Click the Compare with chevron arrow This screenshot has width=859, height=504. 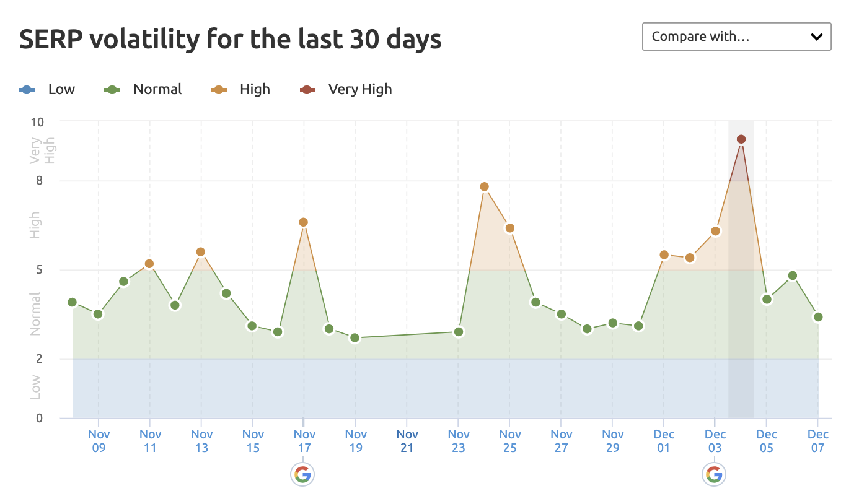[x=817, y=37]
